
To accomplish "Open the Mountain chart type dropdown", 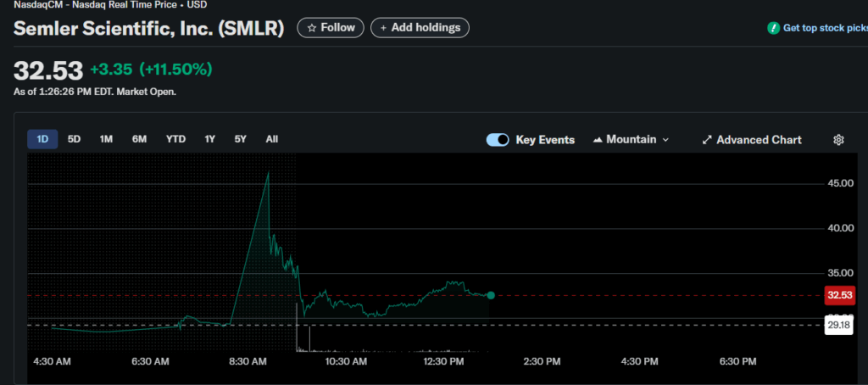I will pyautogui.click(x=631, y=140).
